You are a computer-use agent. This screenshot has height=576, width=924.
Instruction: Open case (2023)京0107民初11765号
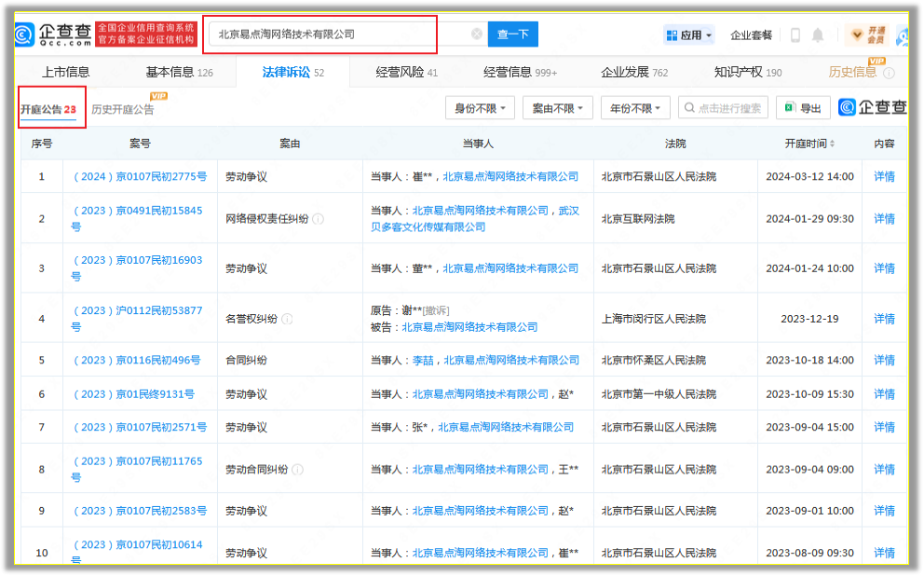[x=137, y=470]
